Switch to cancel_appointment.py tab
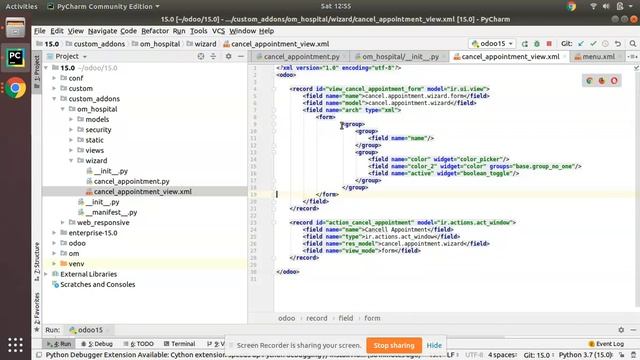640x360 pixels. click(x=301, y=57)
